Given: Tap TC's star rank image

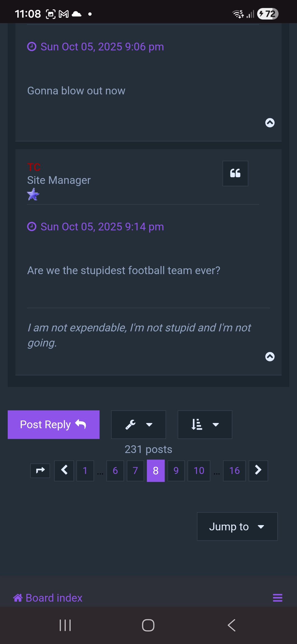Looking at the screenshot, I should coord(33,194).
